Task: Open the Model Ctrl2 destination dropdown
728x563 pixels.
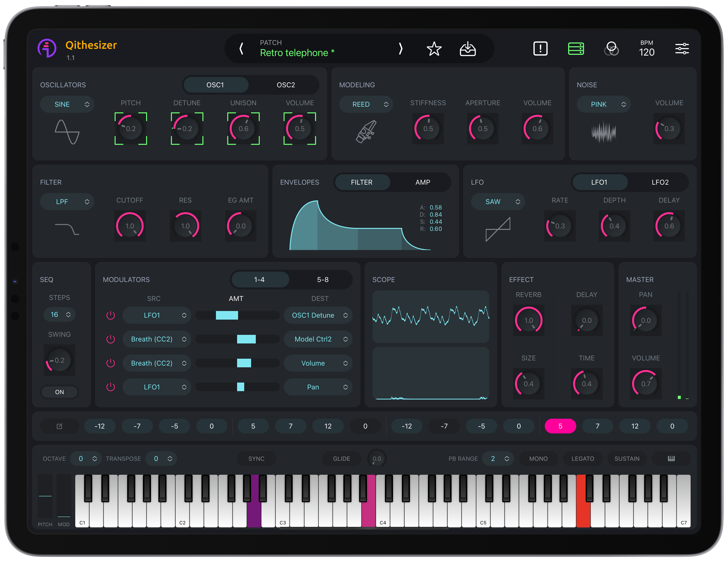Action: pos(318,339)
